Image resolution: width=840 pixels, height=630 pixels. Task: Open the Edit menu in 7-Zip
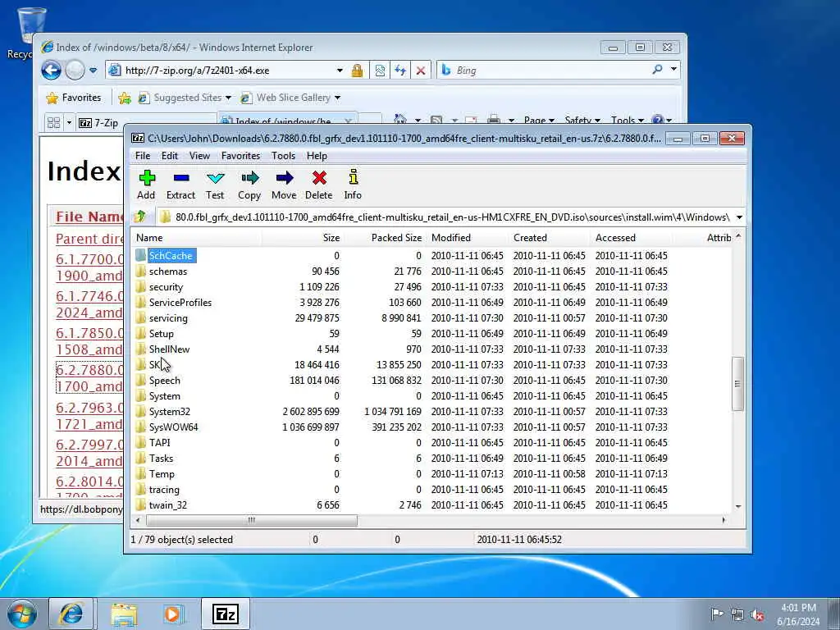click(169, 156)
